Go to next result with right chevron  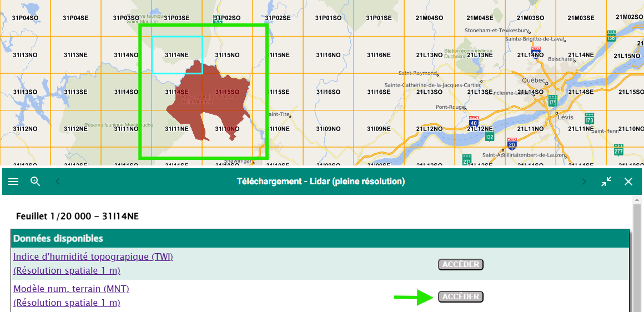pos(583,182)
